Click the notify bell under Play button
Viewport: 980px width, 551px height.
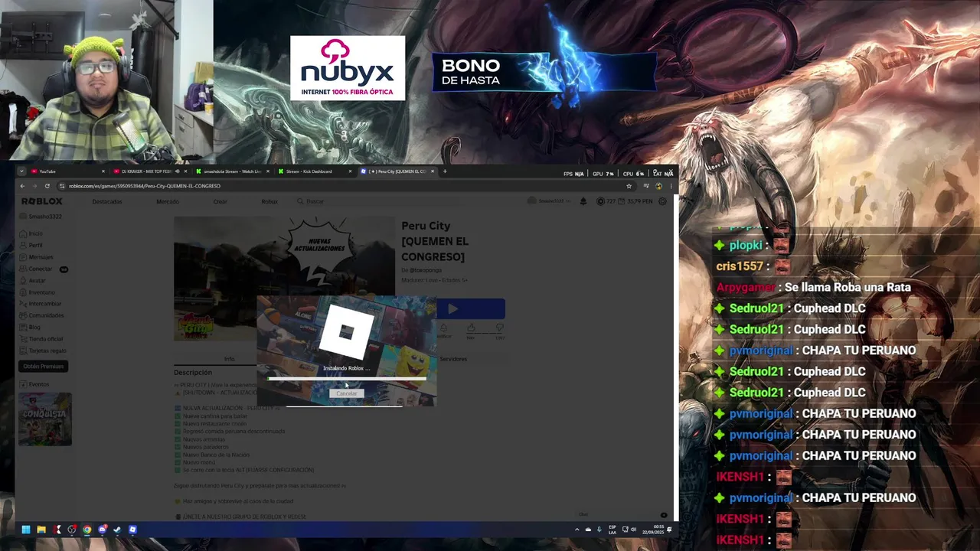tap(443, 329)
